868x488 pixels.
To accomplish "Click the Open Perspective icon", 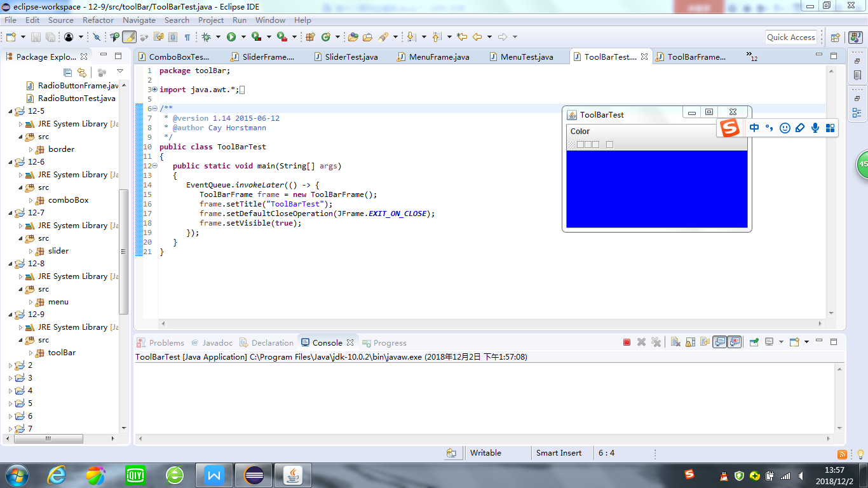I will (x=836, y=37).
